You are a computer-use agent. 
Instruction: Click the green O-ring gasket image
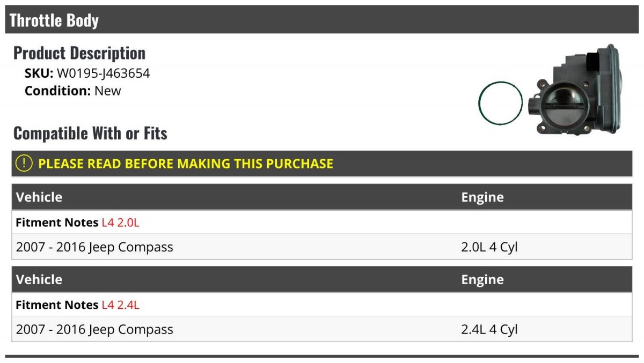pos(500,104)
